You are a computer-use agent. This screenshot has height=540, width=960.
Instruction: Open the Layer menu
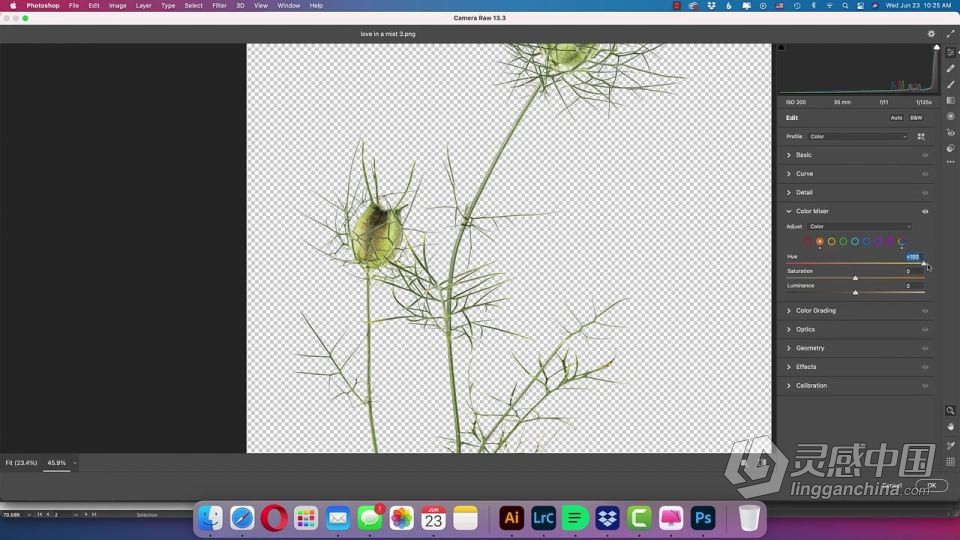point(143,6)
